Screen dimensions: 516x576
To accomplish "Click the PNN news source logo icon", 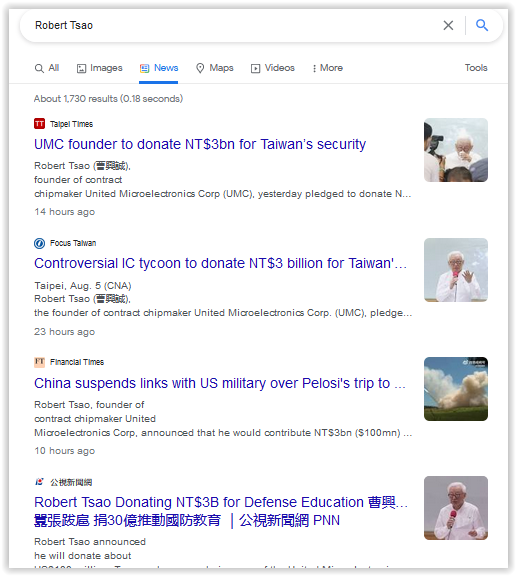I will [39, 482].
